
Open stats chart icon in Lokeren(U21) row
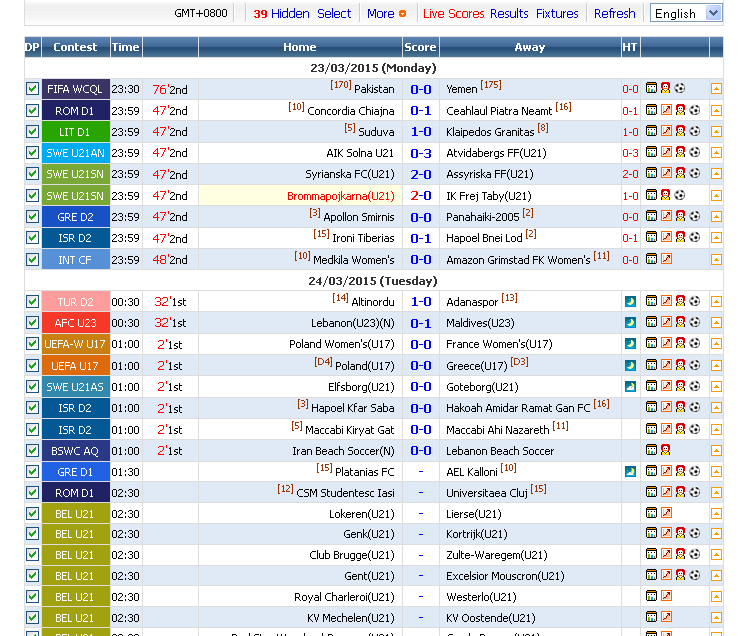[x=651, y=513]
